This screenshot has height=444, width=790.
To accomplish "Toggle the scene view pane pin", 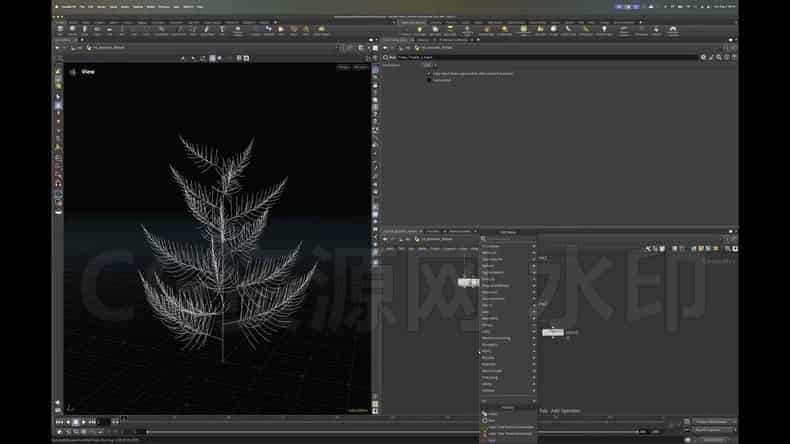I will (371, 40).
